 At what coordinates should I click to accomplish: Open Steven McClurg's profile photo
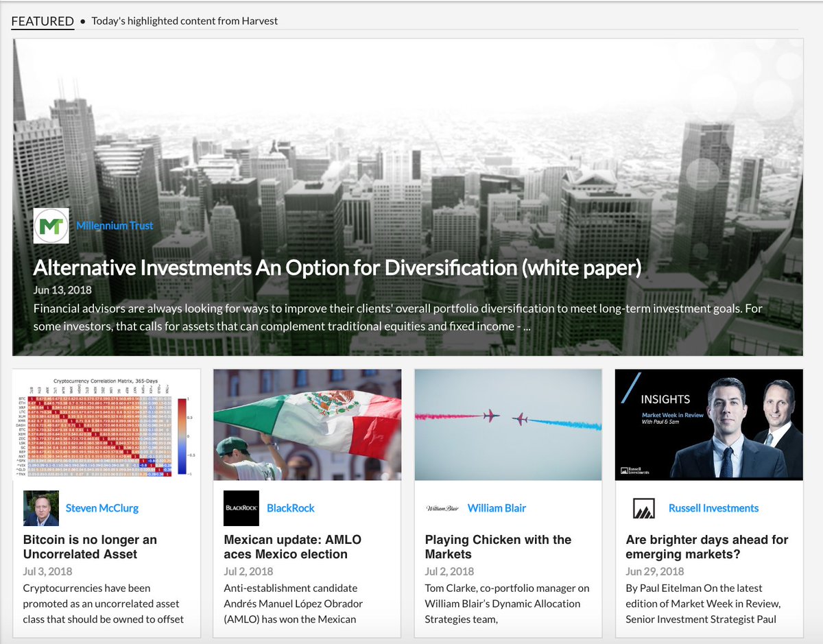point(40,508)
